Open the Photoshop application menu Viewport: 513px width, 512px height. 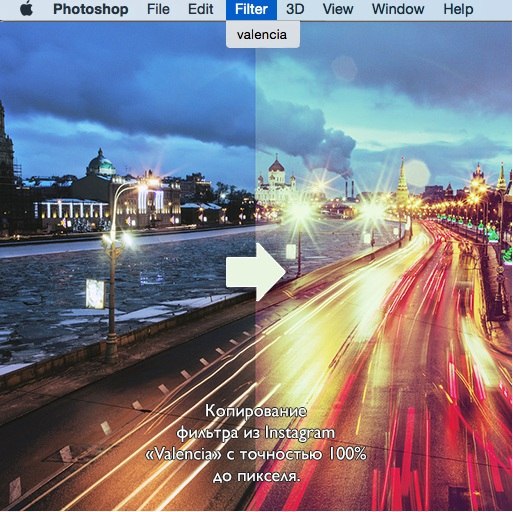click(91, 9)
